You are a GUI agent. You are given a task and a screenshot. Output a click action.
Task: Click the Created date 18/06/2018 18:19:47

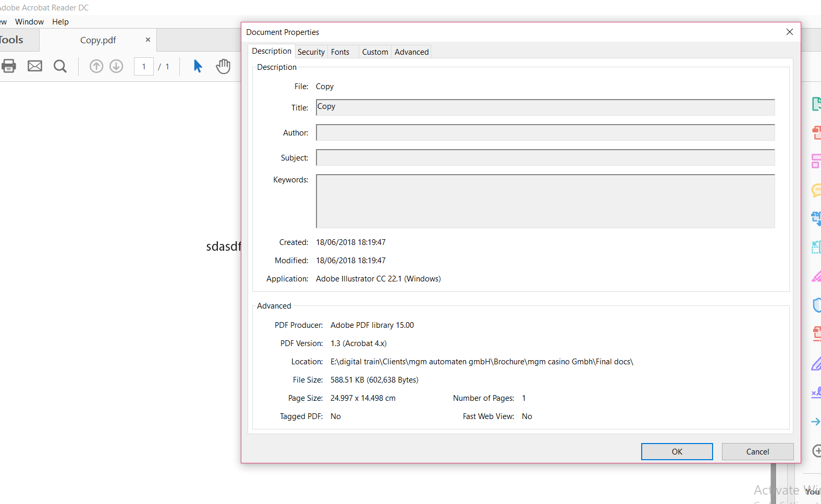351,242
